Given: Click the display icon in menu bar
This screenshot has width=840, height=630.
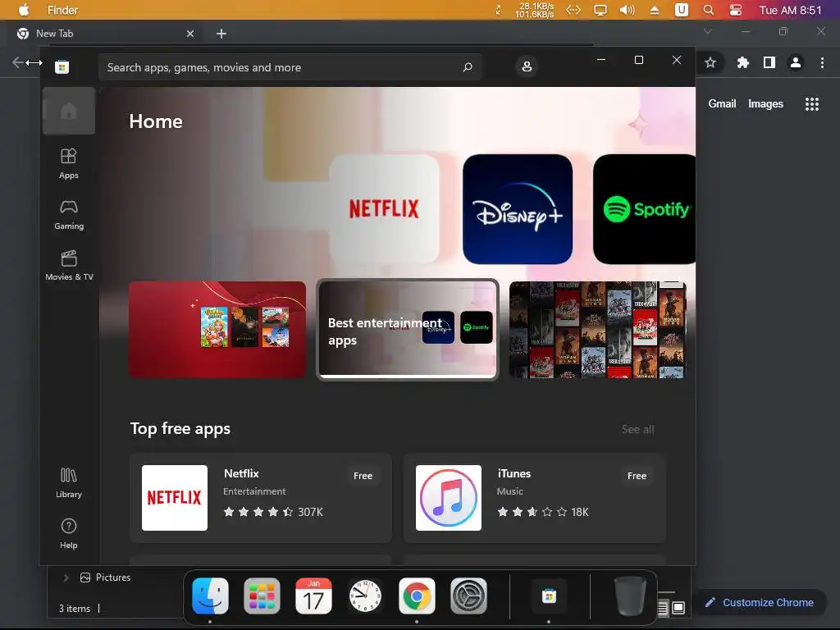Looking at the screenshot, I should pos(600,10).
